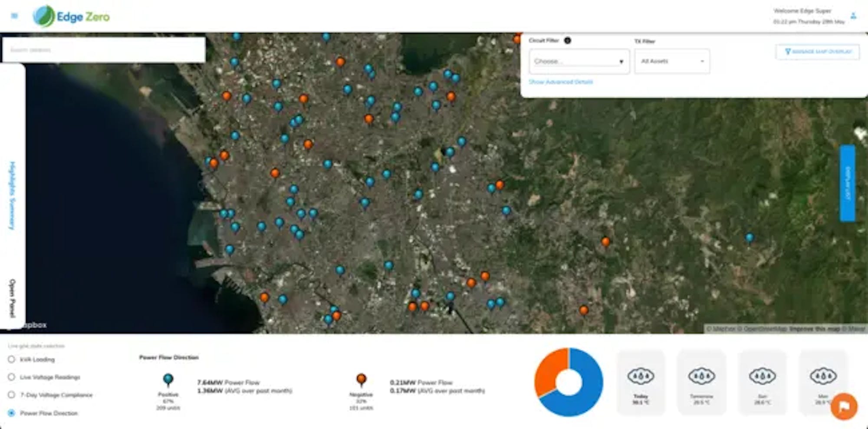Expand the Show Advanced Details link
Image resolution: width=868 pixels, height=429 pixels.
pos(560,82)
